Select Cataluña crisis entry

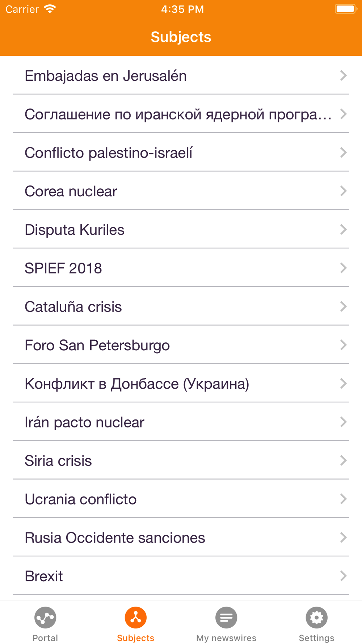73,307
